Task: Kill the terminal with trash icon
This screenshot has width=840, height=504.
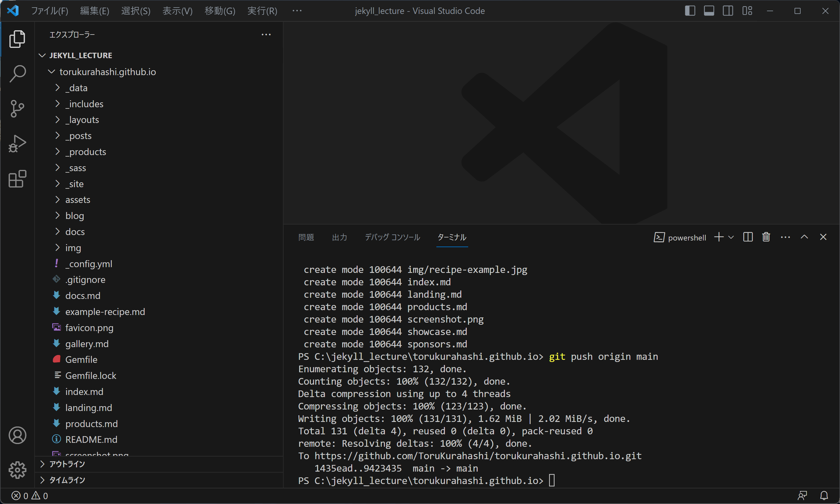Action: 766,237
